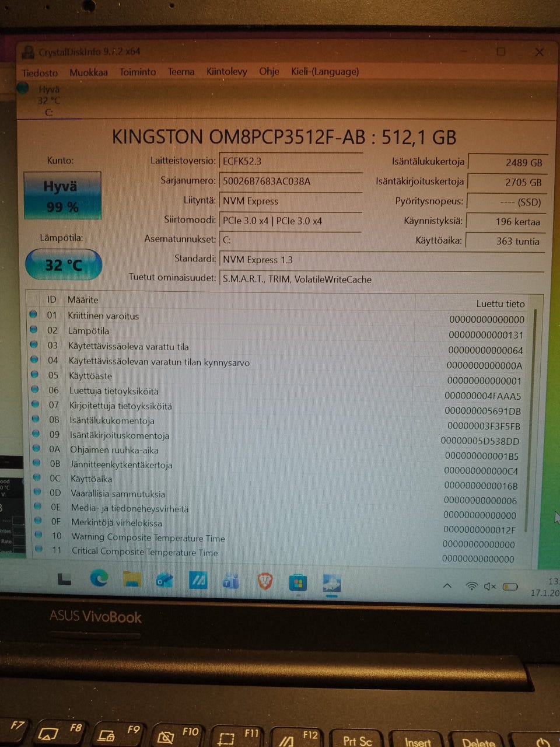
Task: Click the Hyvä 99 % health button
Action: click(62, 196)
